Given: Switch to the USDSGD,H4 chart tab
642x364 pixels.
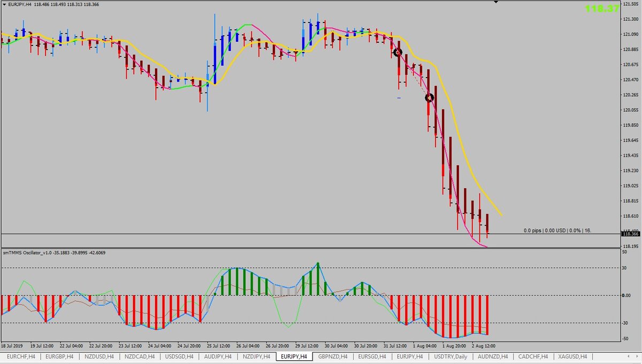Looking at the screenshot, I should coord(179,357).
